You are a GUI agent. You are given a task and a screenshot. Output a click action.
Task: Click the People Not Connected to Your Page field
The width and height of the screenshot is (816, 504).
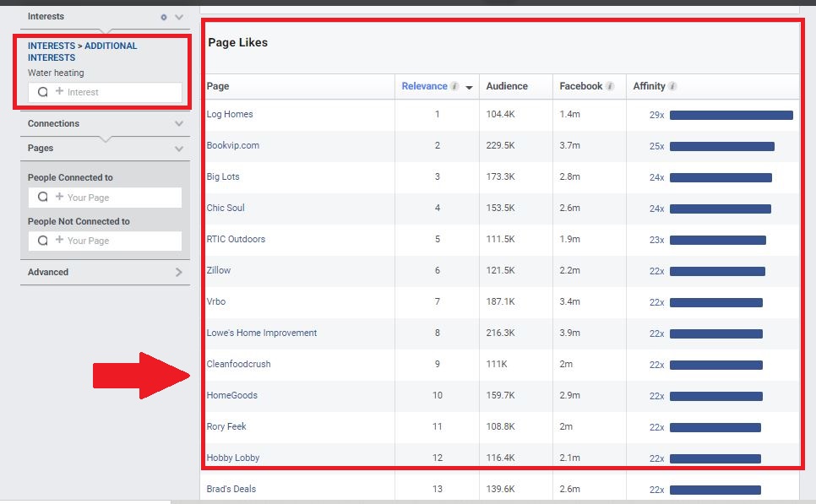(105, 241)
